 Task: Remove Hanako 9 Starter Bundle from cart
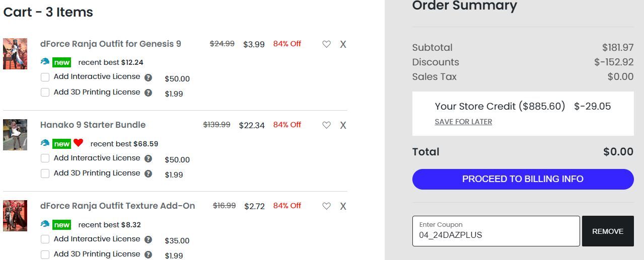click(x=343, y=125)
